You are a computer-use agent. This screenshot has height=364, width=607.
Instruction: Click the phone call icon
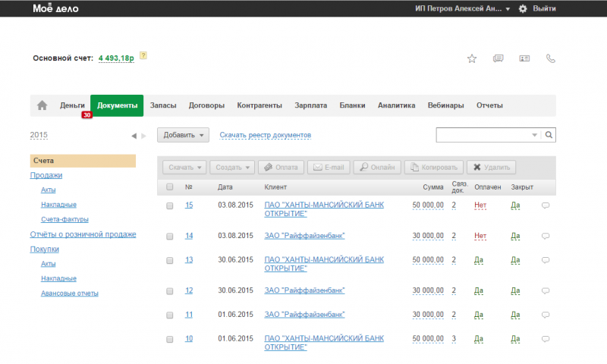pos(551,58)
